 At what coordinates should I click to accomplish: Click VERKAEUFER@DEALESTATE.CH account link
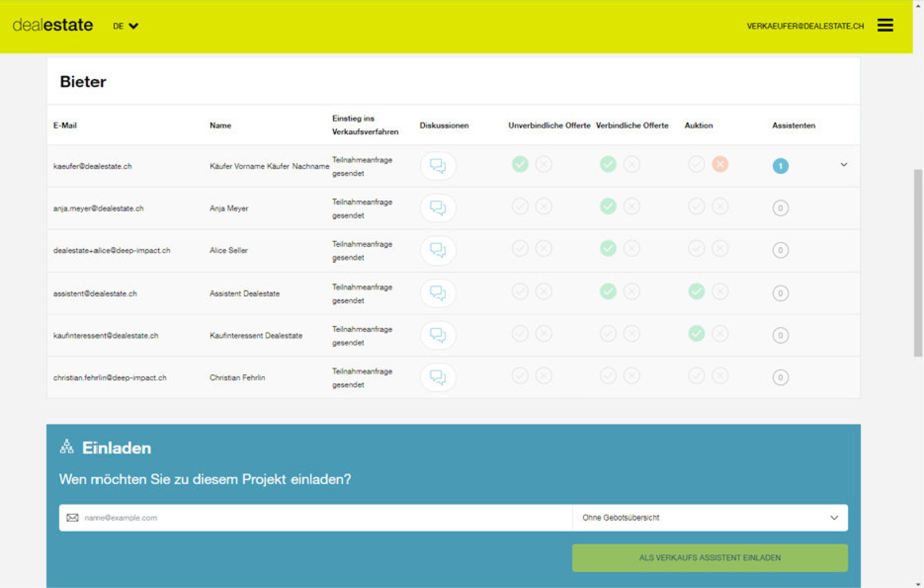point(805,26)
